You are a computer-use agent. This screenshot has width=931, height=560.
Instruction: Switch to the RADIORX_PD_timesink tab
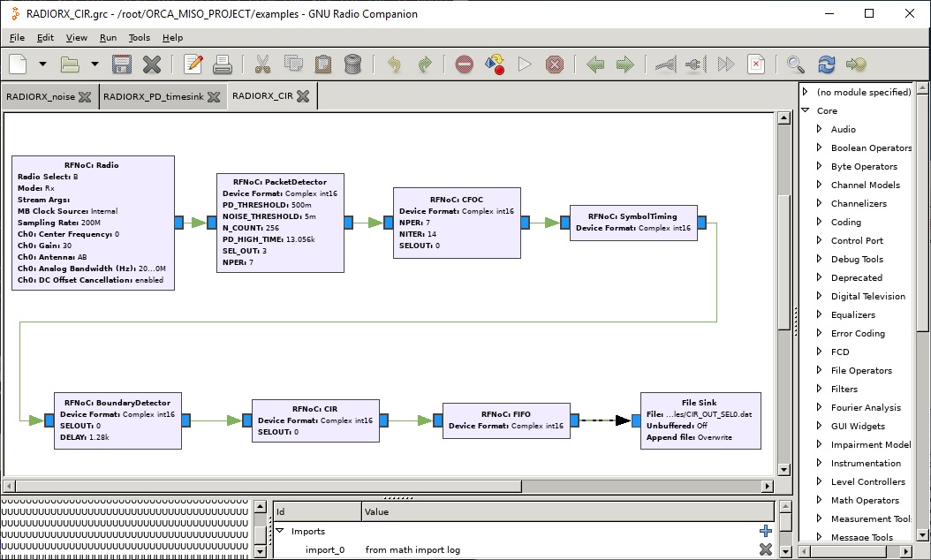153,96
